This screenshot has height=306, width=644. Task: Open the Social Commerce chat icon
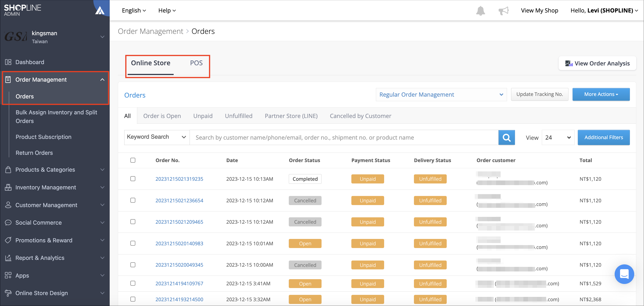pyautogui.click(x=8, y=222)
